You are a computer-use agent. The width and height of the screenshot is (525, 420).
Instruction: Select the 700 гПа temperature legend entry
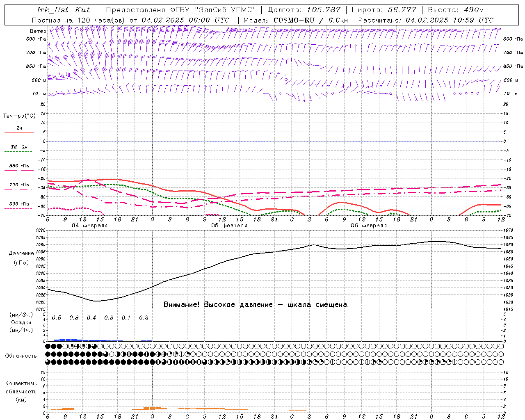tap(19, 185)
